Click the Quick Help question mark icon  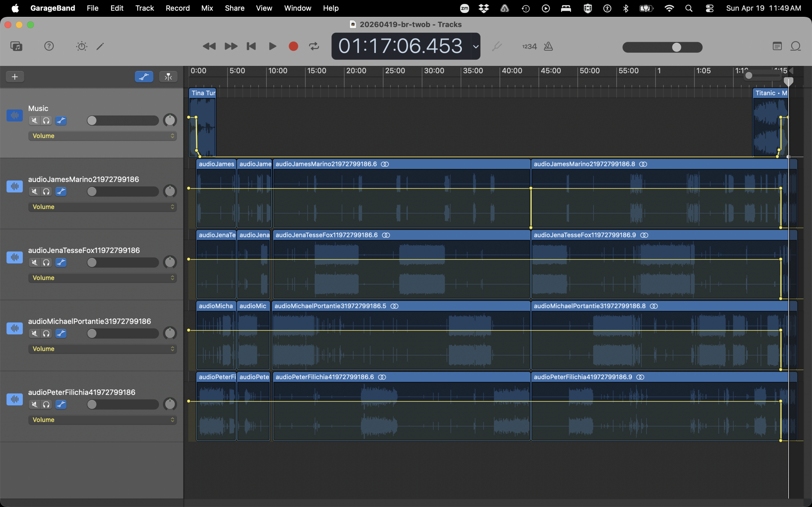49,46
